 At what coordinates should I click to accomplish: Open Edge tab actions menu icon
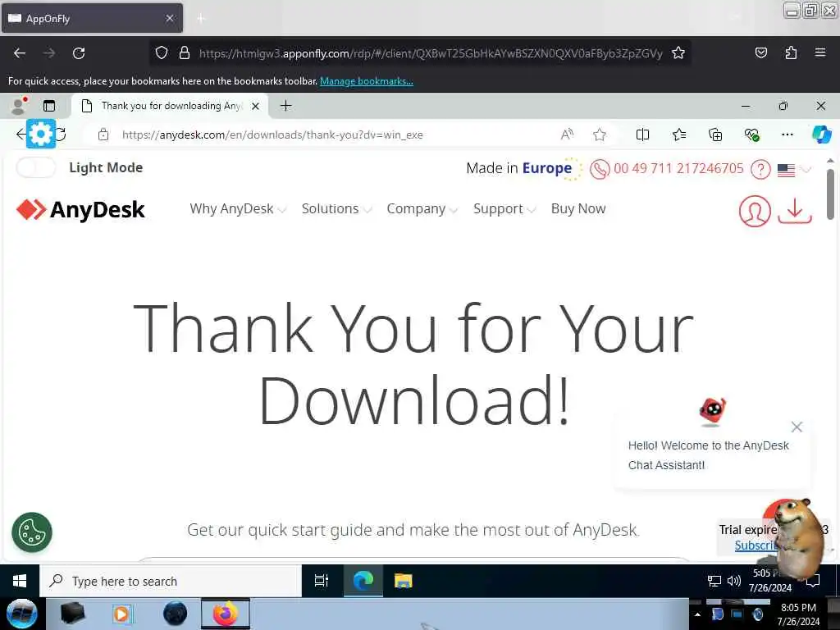coord(49,106)
